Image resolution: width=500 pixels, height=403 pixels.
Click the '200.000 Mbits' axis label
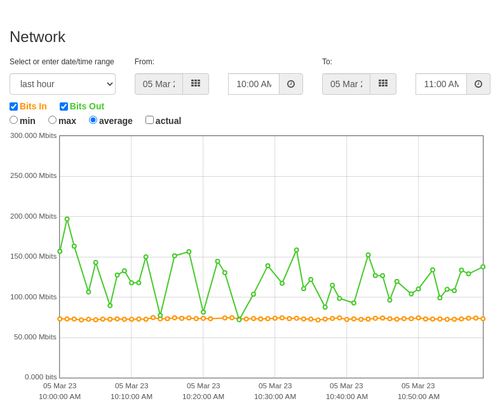pyautogui.click(x=33, y=216)
